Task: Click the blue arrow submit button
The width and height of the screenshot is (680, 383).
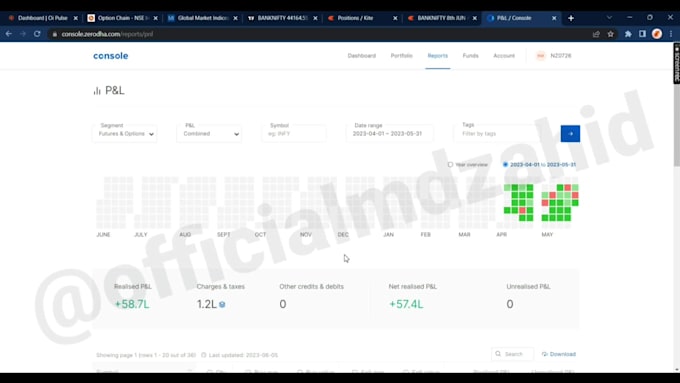Action: (x=570, y=134)
